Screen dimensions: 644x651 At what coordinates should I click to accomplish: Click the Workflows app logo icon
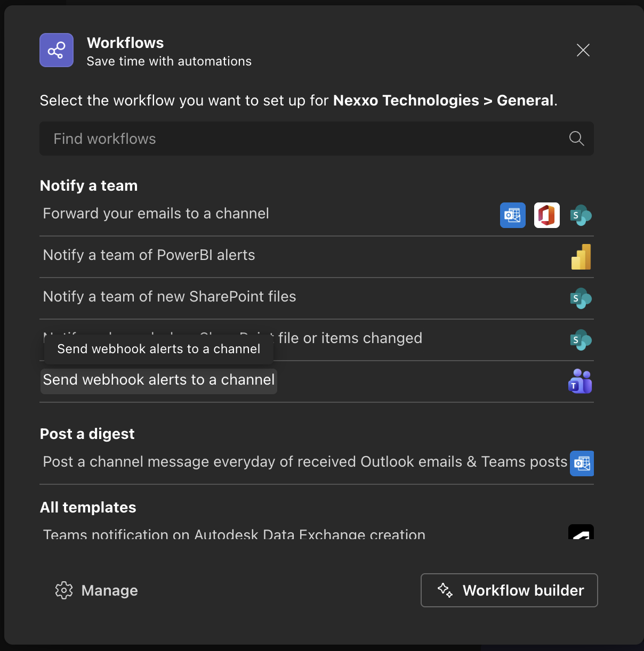pyautogui.click(x=57, y=50)
